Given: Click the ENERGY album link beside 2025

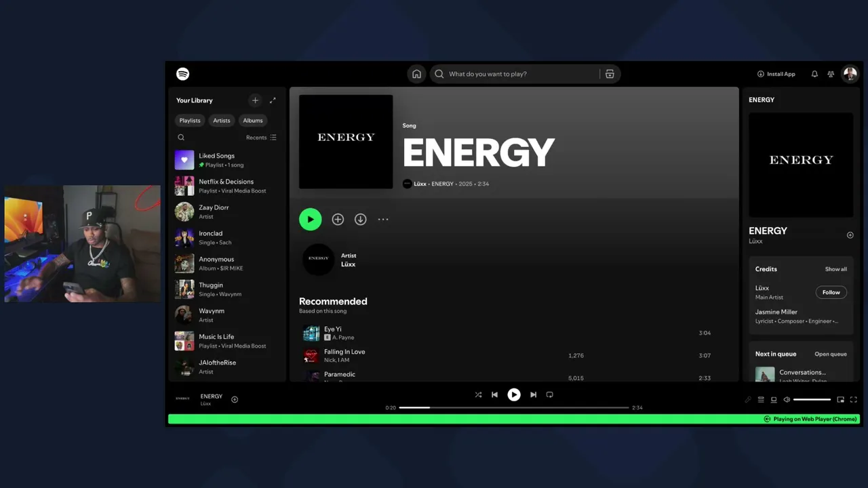Looking at the screenshot, I should coord(442,184).
